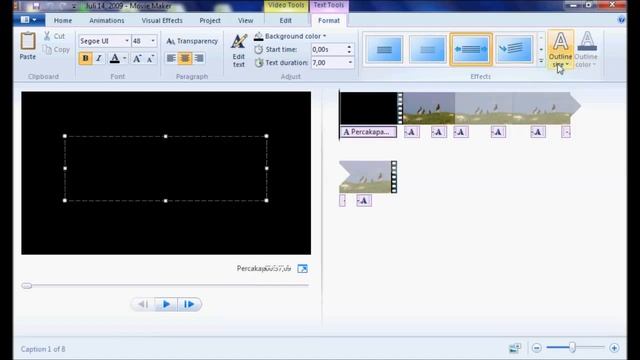The height and width of the screenshot is (360, 640).
Task: Click the Start time spinner arrows
Action: click(x=349, y=49)
